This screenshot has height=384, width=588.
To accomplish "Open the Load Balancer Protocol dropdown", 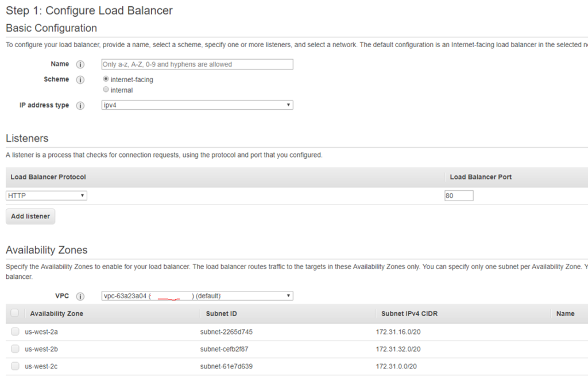I will [46, 195].
